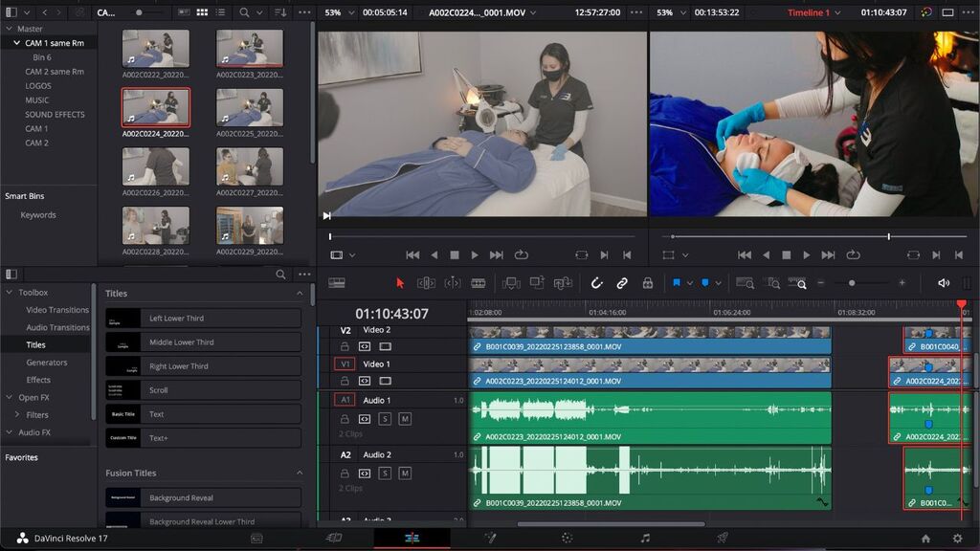Select Video Transitions in the Toolbox
Image resolution: width=980 pixels, height=551 pixels.
coord(57,310)
